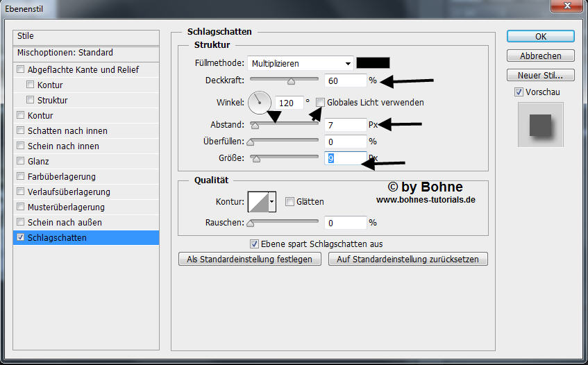Toggle the Glätten checkbox
The image size is (588, 365).
click(x=289, y=202)
